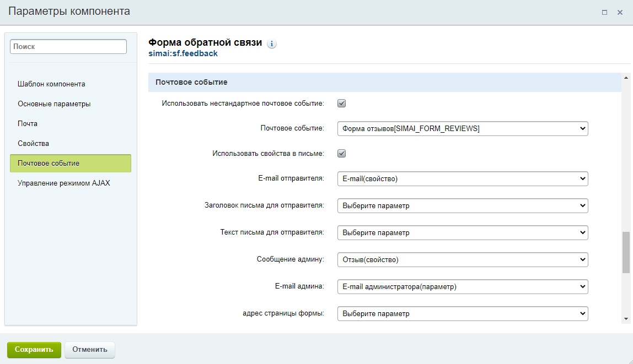Click the Сохранить button
Image resolution: width=633 pixels, height=364 pixels.
34,350
